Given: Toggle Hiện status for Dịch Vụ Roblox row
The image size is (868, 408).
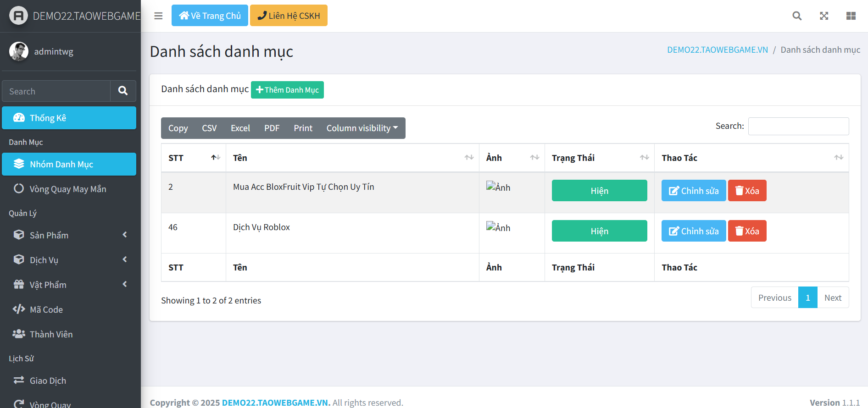Looking at the screenshot, I should point(599,231).
